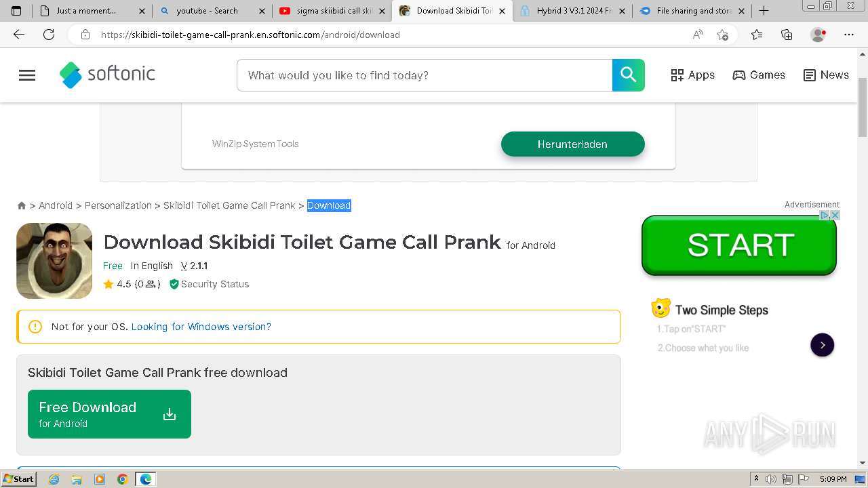Image resolution: width=868 pixels, height=488 pixels.
Task: Go to the Personalization breadcrumb
Action: [118, 205]
